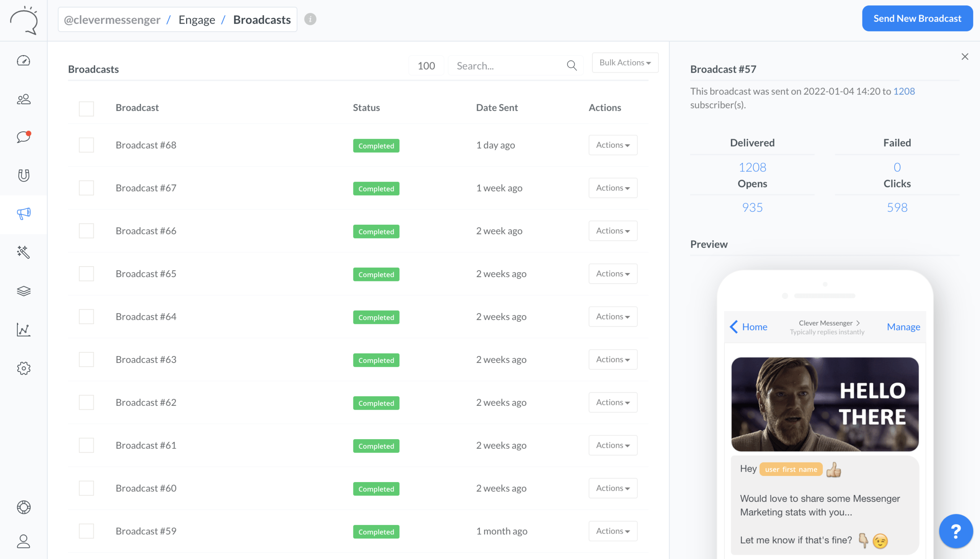980x559 pixels.
Task: Open Actions dropdown for Broadcast #62
Action: click(x=612, y=402)
